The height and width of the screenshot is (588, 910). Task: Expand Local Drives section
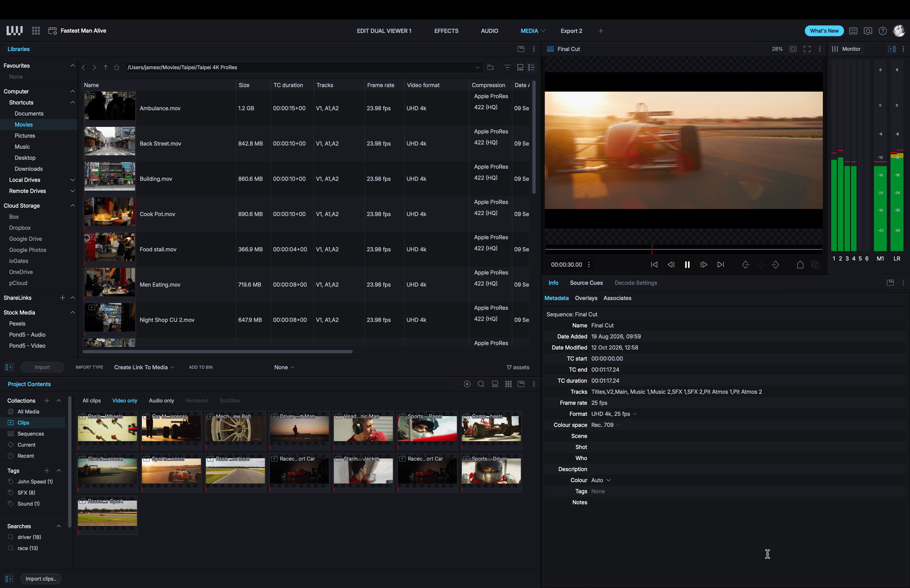tap(73, 180)
